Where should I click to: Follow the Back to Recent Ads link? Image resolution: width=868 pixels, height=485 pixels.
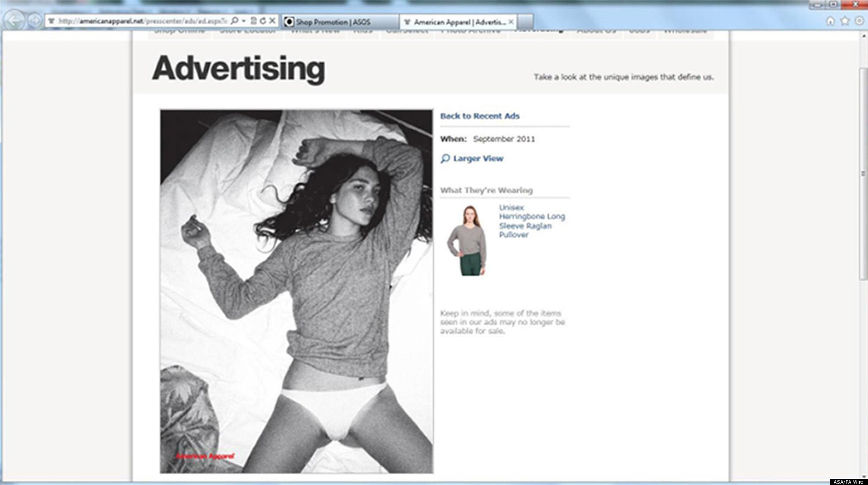coord(480,116)
